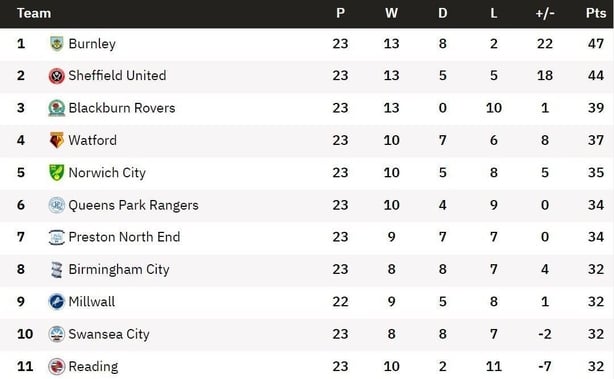The image size is (614, 379).
Task: Open the Burnley team name link
Action: click(92, 43)
